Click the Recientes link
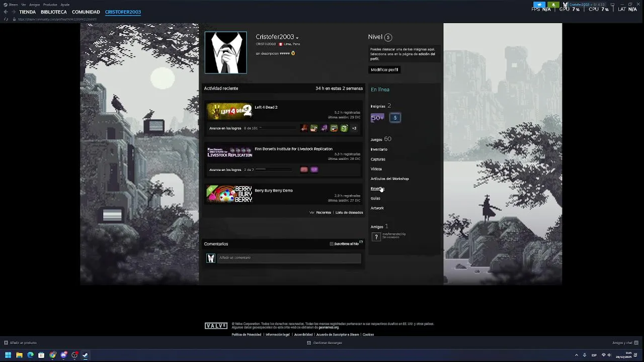Screen dimensions: 644x362 point(324,213)
